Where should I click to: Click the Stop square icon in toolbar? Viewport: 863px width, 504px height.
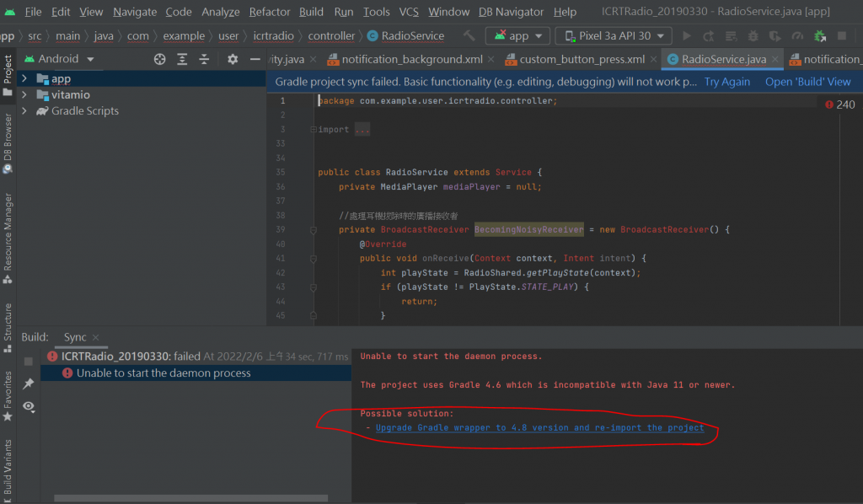(x=842, y=35)
